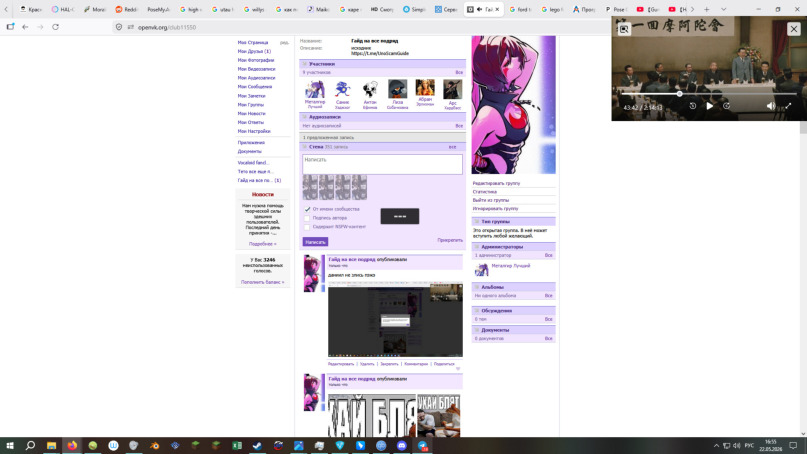Image resolution: width=807 pixels, height=454 pixels.
Task: Open the group 'Статистика' link
Action: click(484, 191)
